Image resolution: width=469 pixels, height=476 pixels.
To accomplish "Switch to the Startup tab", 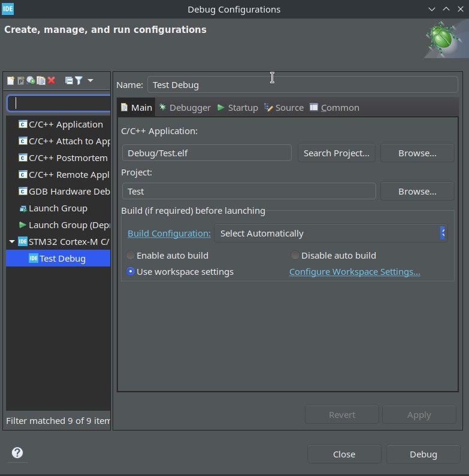I will tap(238, 107).
